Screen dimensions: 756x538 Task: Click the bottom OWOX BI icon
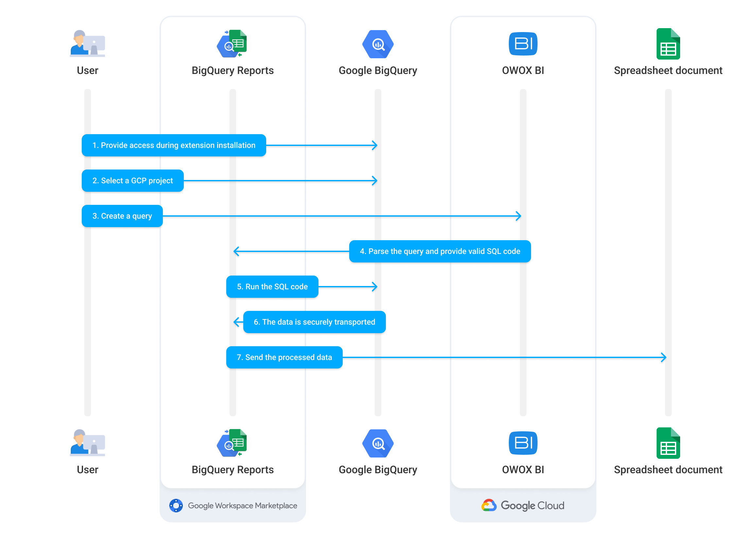tap(523, 443)
